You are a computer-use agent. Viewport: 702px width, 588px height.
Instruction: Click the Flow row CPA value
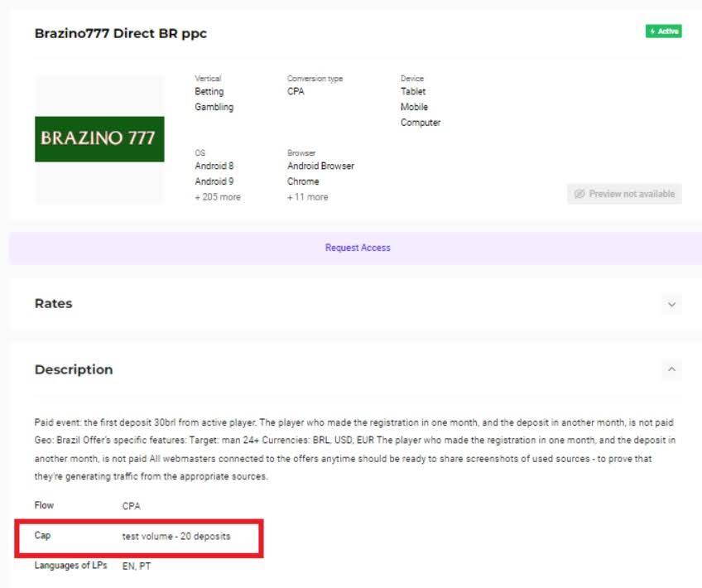point(131,505)
